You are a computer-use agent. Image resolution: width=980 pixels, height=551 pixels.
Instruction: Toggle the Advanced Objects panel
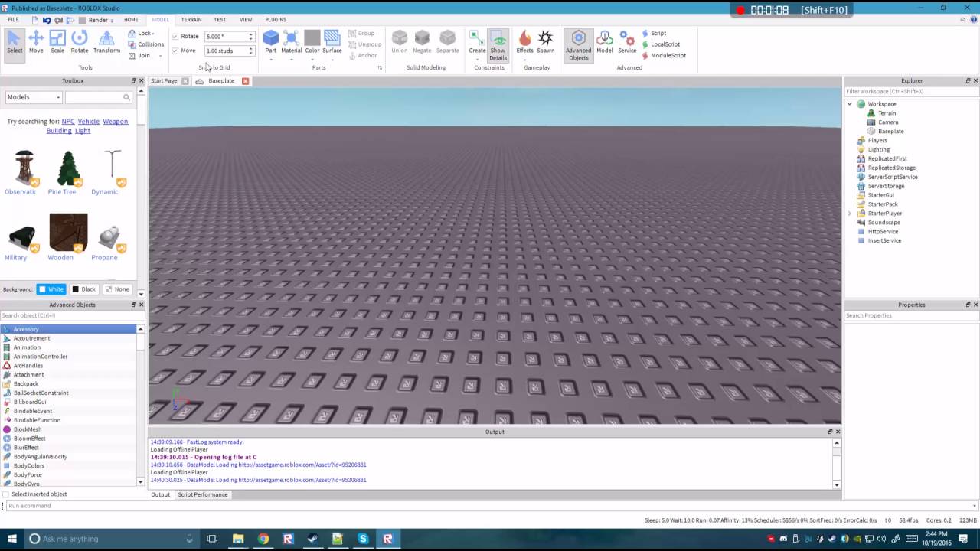pyautogui.click(x=578, y=45)
